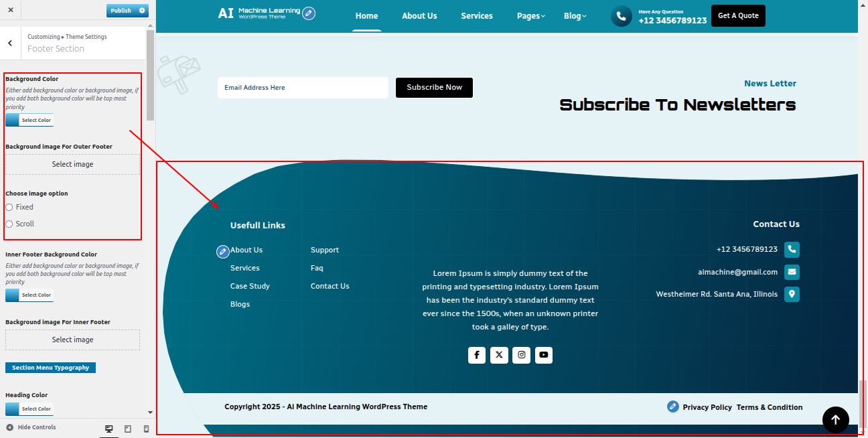Hide the customizer controls

[31, 427]
